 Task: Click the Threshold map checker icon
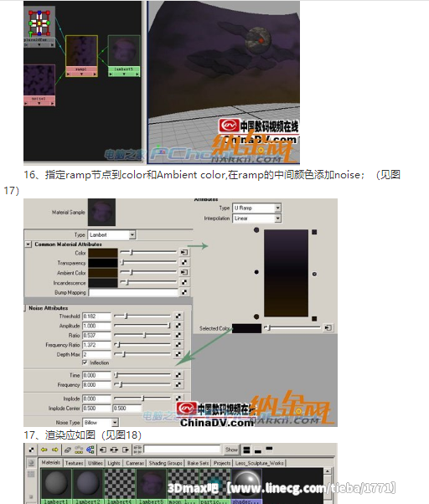pyautogui.click(x=178, y=316)
